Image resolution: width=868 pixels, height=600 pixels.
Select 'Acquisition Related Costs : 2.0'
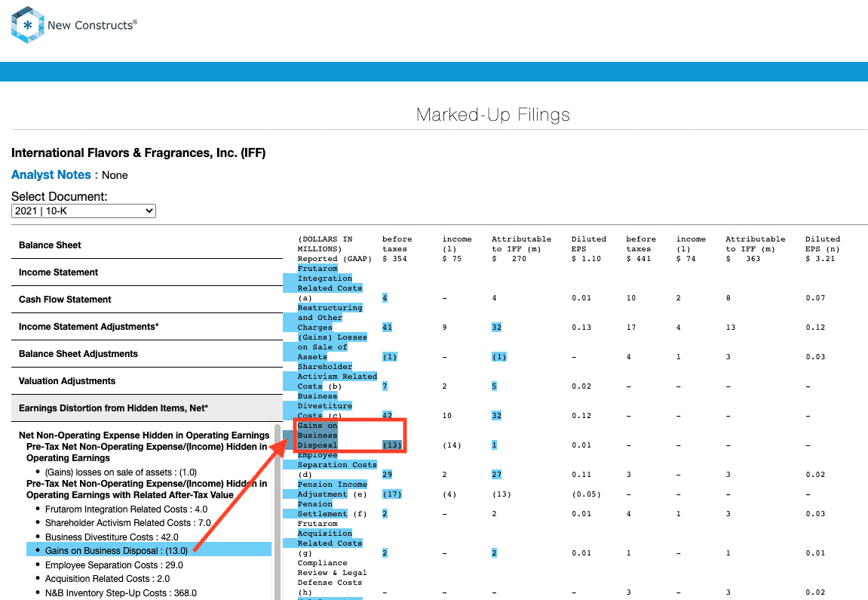(107, 578)
